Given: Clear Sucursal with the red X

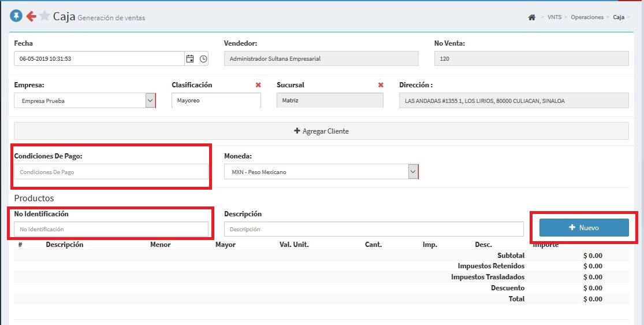Looking at the screenshot, I should 381,85.
